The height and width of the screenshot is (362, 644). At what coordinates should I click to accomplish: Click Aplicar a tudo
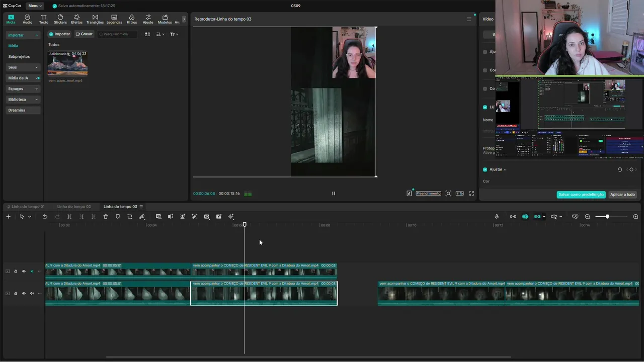623,195
